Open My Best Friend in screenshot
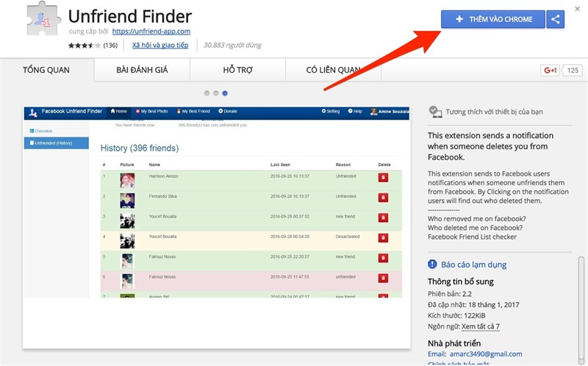 pyautogui.click(x=193, y=112)
